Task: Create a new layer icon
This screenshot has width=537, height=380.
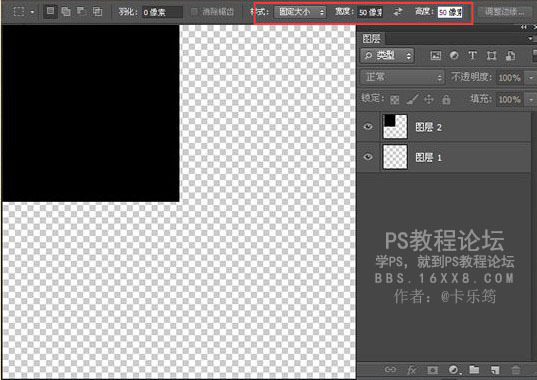Action: click(495, 370)
